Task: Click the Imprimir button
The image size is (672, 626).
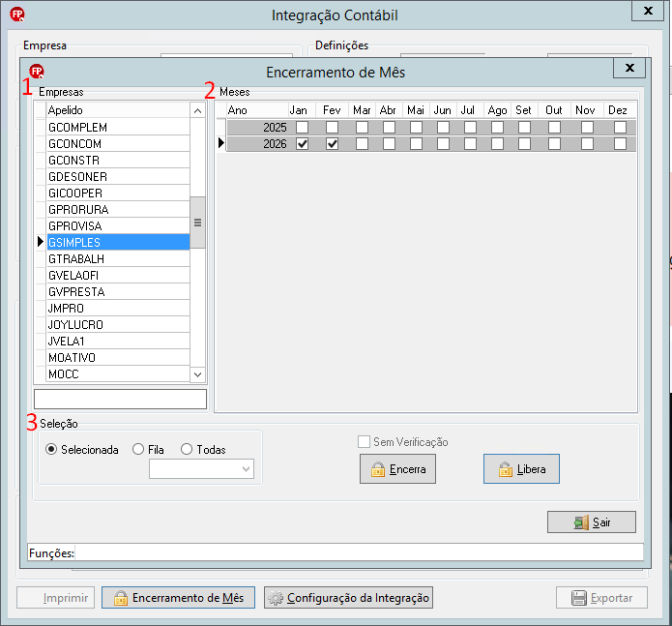Action: [x=56, y=598]
